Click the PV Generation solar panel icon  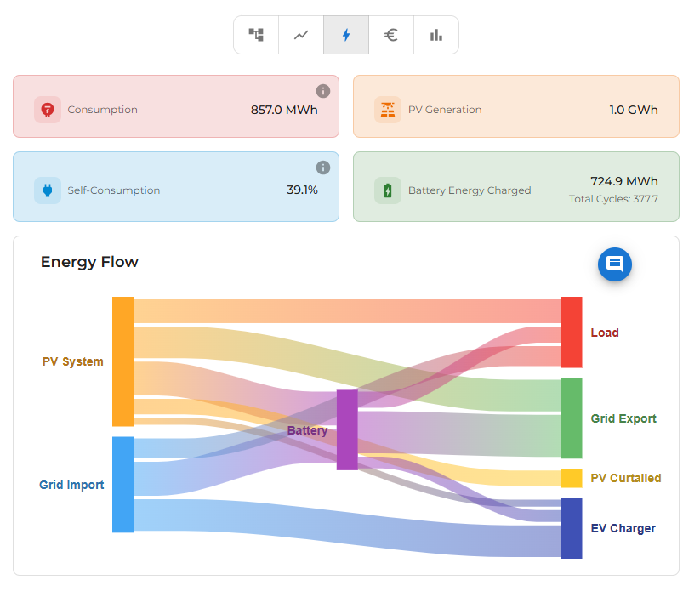[x=388, y=110]
